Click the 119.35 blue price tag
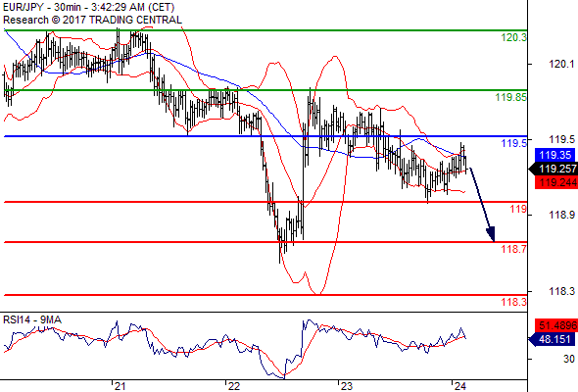 click(x=555, y=155)
